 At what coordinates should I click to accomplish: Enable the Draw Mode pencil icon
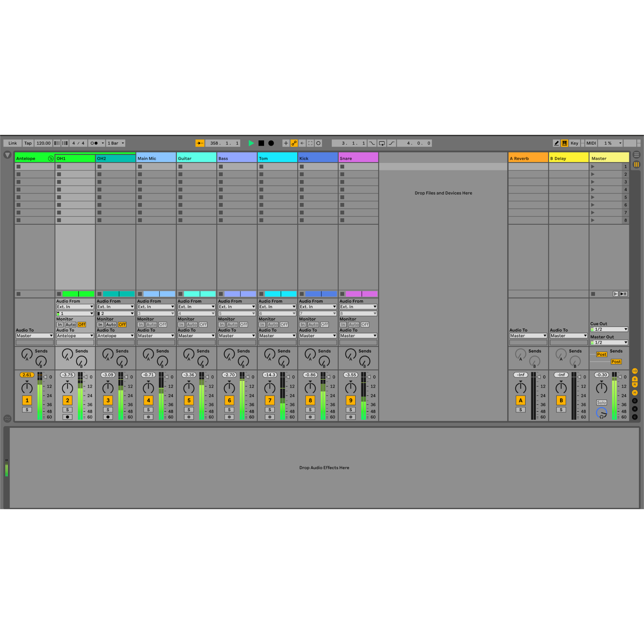556,143
